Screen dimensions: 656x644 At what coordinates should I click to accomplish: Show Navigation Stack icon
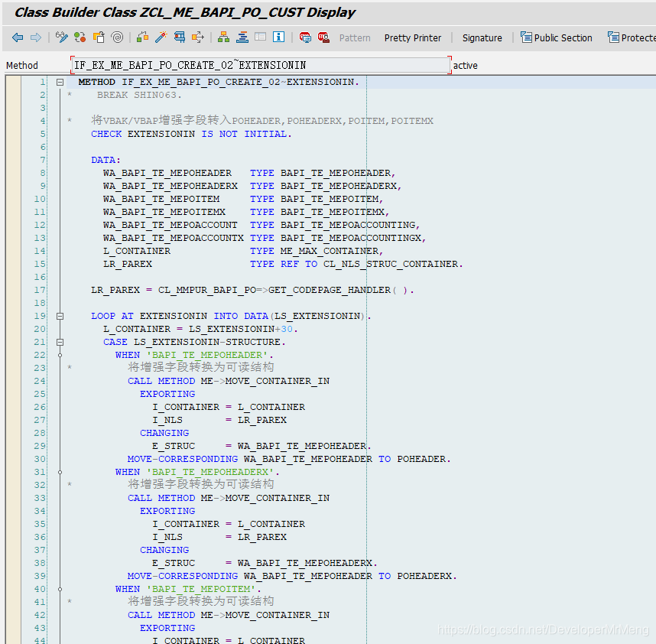click(242, 37)
